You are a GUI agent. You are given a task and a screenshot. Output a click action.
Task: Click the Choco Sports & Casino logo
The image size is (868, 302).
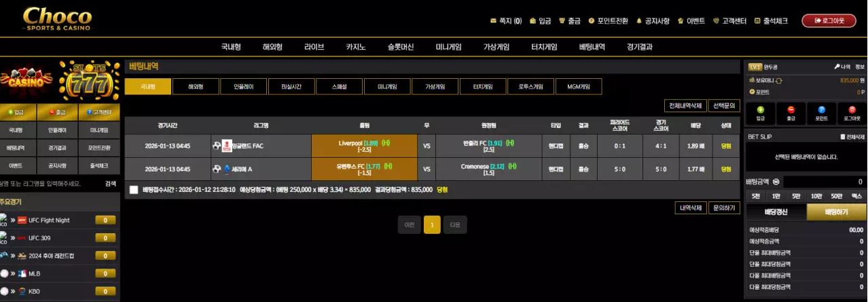point(57,20)
